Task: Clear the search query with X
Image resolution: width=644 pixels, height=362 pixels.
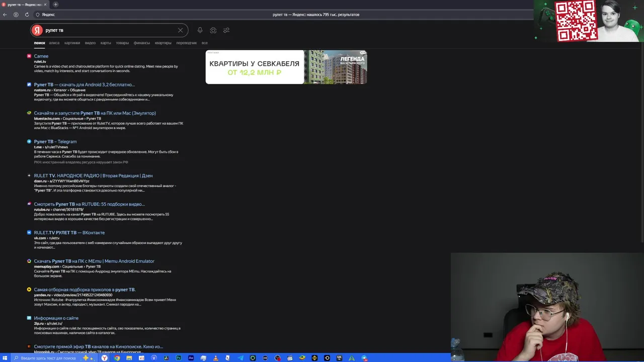Action: point(180,30)
